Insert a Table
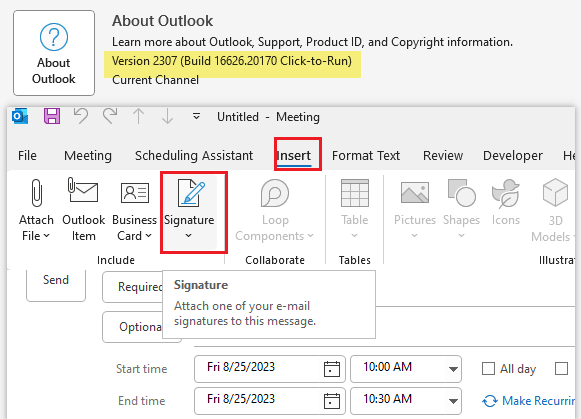The height and width of the screenshot is (419, 581). point(355,210)
